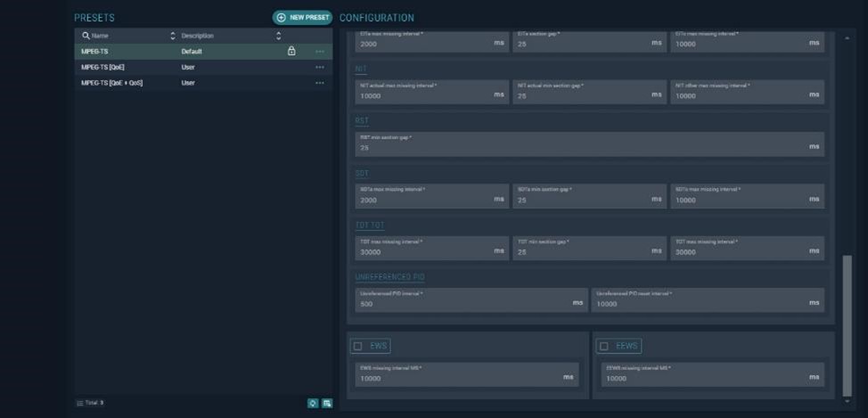This screenshot has height=418, width=868.
Task: Enable the EEWS checkbox
Action: tap(603, 346)
